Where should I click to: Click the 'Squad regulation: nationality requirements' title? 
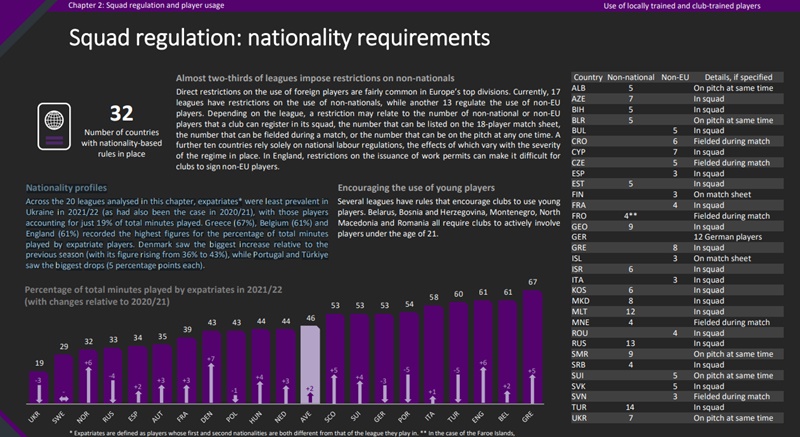[278, 39]
